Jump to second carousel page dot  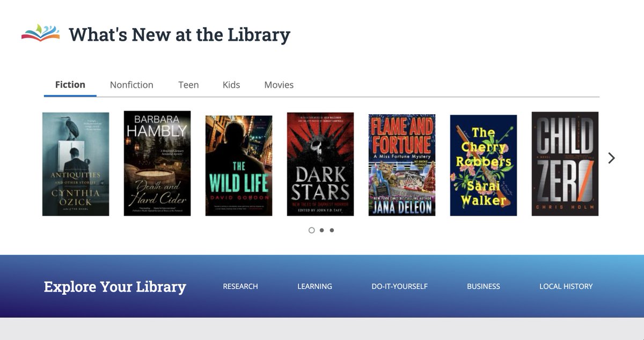coord(321,230)
